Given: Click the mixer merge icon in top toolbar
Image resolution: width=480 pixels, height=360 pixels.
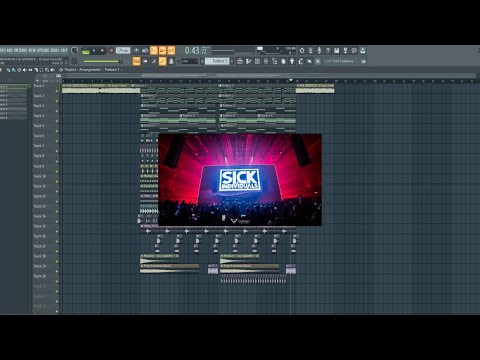Looking at the screenshot, I should coord(310,51).
